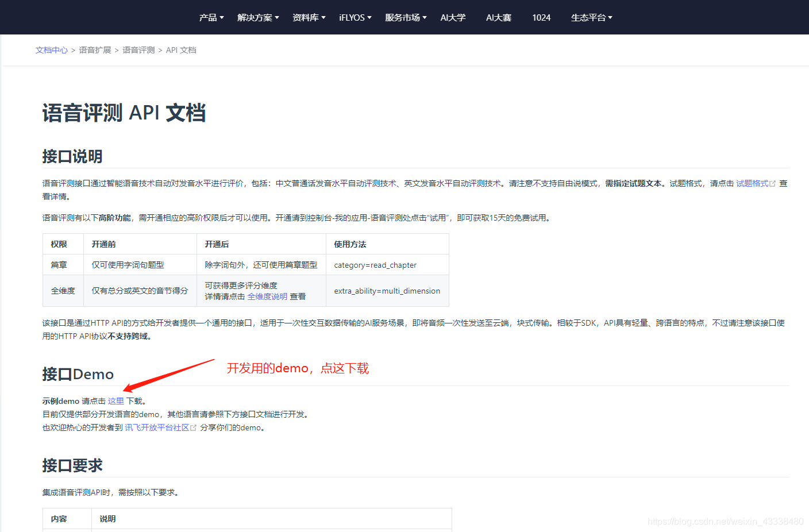
Task: Expand the 解决方案 navigation dropdown
Action: click(x=255, y=17)
